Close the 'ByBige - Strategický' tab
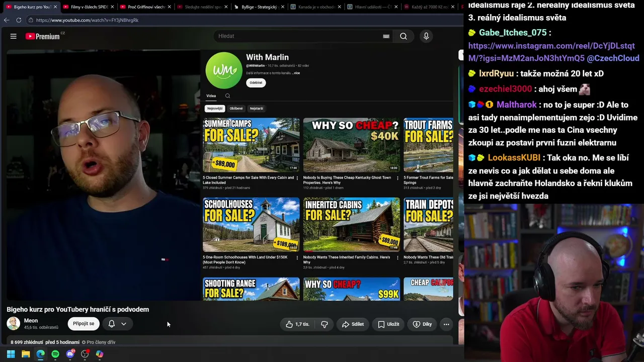The width and height of the screenshot is (644, 362). [283, 7]
